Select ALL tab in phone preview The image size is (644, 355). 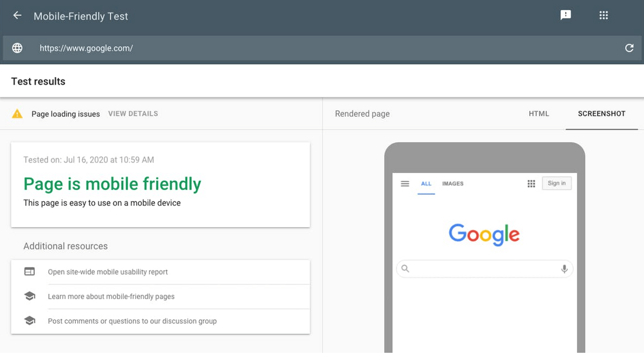click(426, 183)
